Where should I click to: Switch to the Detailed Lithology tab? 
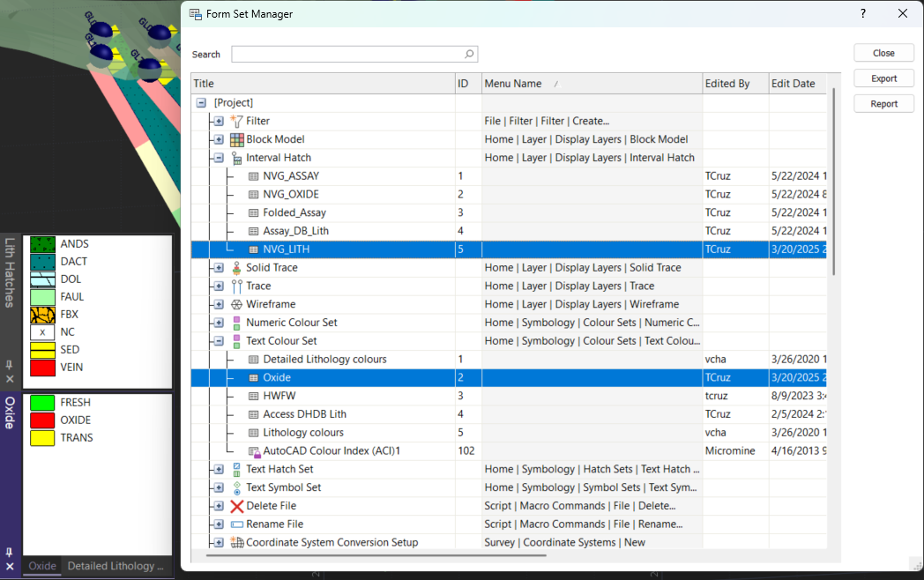(x=115, y=566)
